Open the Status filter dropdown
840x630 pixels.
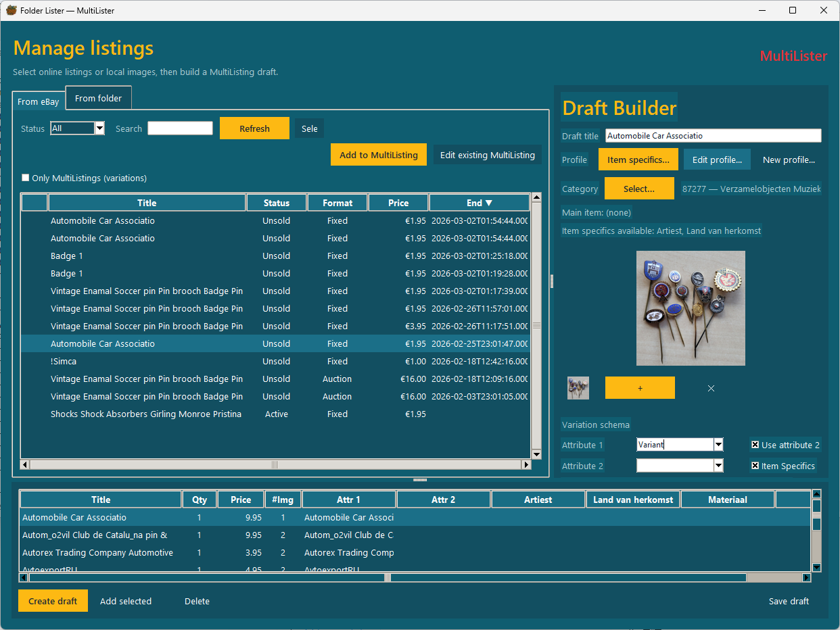point(99,128)
